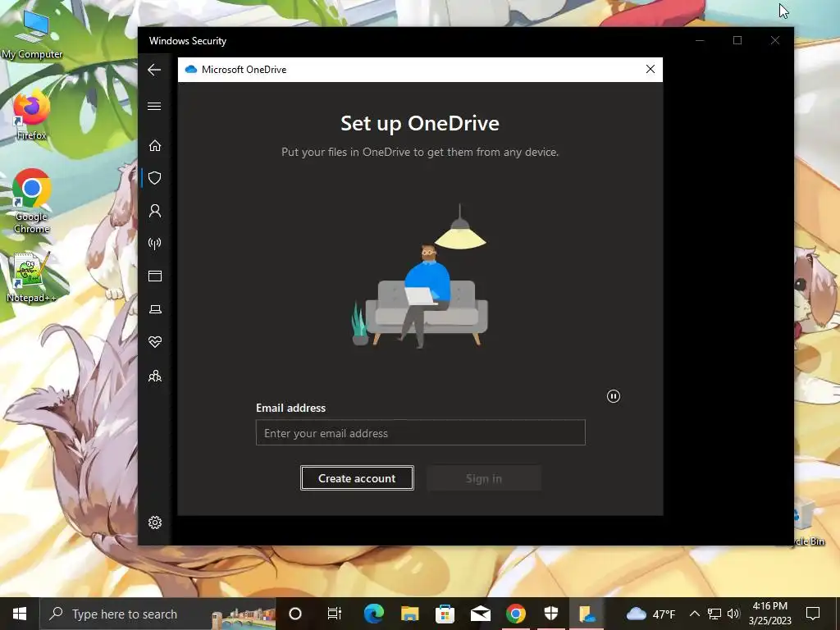Open volume control tray icon
This screenshot has height=630, width=840.
733,614
